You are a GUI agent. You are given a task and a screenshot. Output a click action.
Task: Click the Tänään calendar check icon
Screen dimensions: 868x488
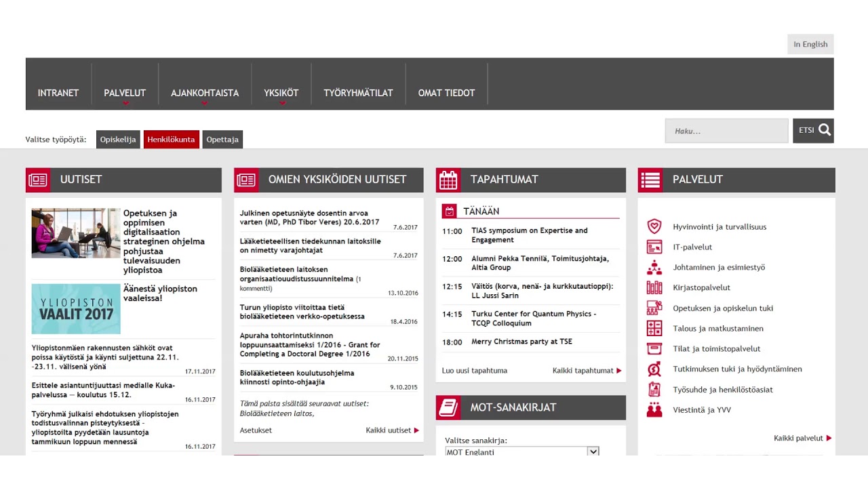click(x=449, y=211)
